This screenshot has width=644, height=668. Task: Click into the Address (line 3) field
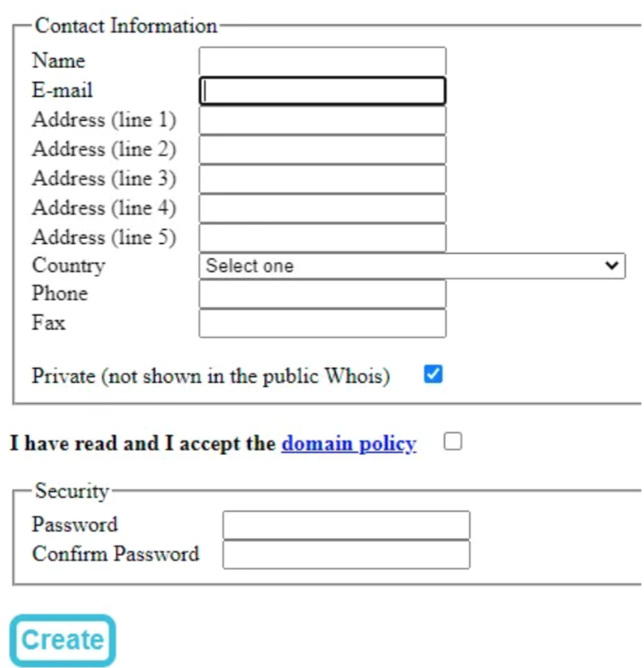322,179
